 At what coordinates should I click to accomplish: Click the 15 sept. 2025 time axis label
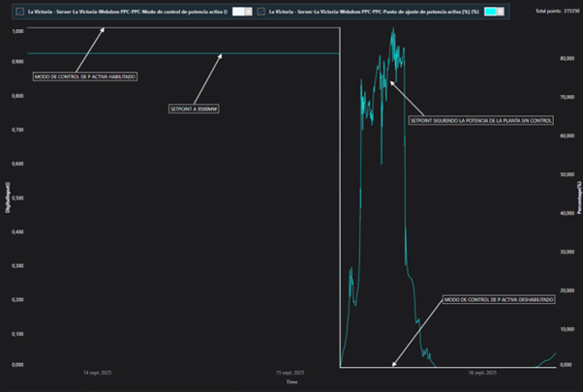(x=291, y=372)
